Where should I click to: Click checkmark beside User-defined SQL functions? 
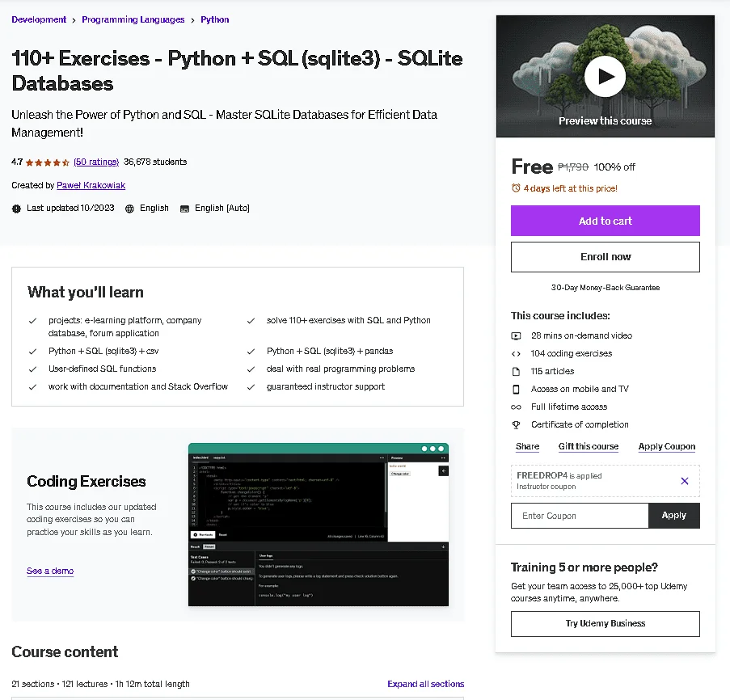(x=32, y=369)
